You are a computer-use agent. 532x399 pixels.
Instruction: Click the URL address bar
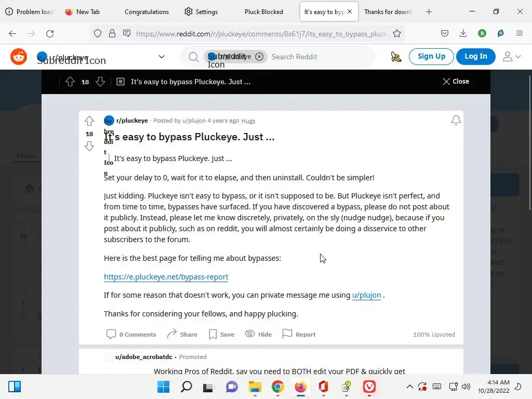[261, 34]
